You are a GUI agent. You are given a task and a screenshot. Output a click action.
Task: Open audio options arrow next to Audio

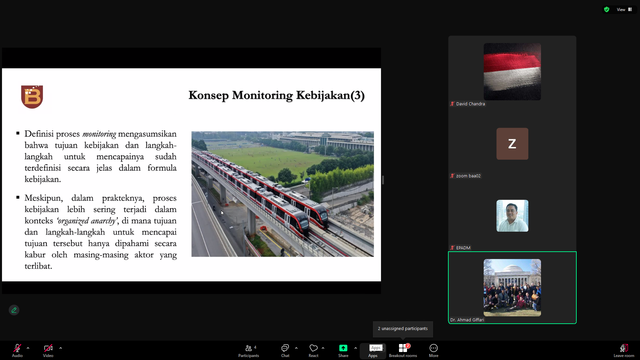click(x=28, y=348)
